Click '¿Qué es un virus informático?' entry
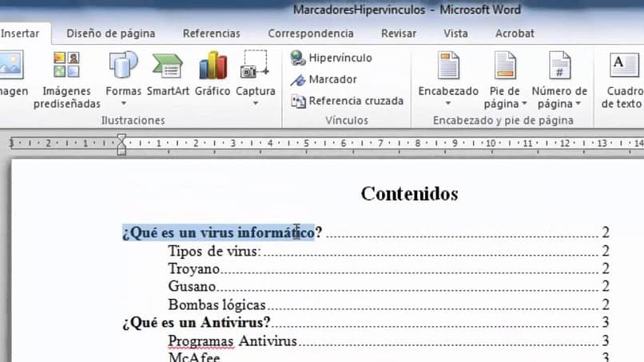This screenshot has width=644, height=362. [222, 233]
